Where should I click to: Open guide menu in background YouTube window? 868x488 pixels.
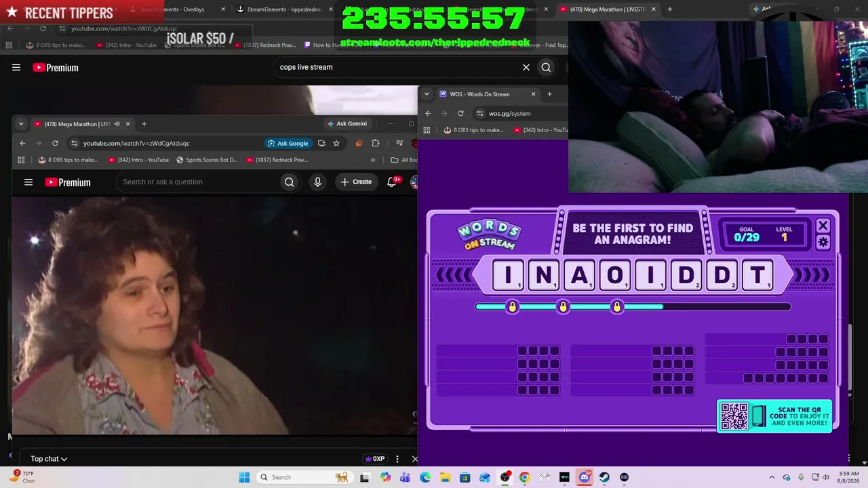pos(16,67)
